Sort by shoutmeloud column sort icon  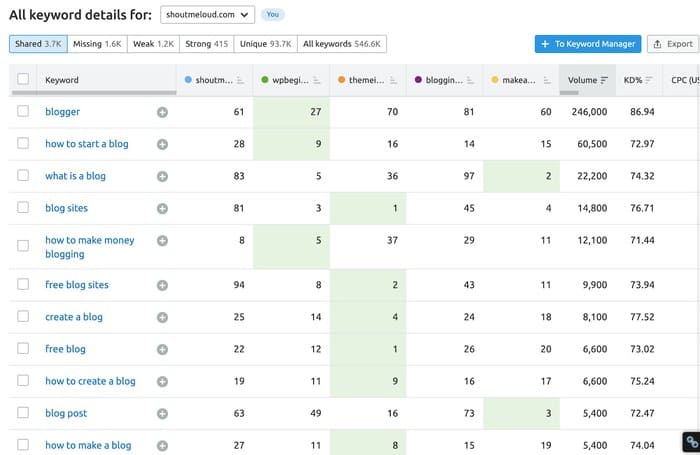240,80
